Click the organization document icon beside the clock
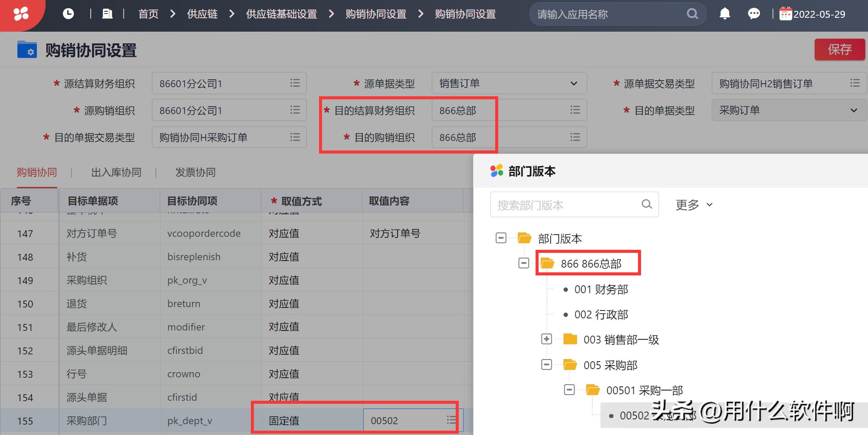868x435 pixels. tap(107, 13)
